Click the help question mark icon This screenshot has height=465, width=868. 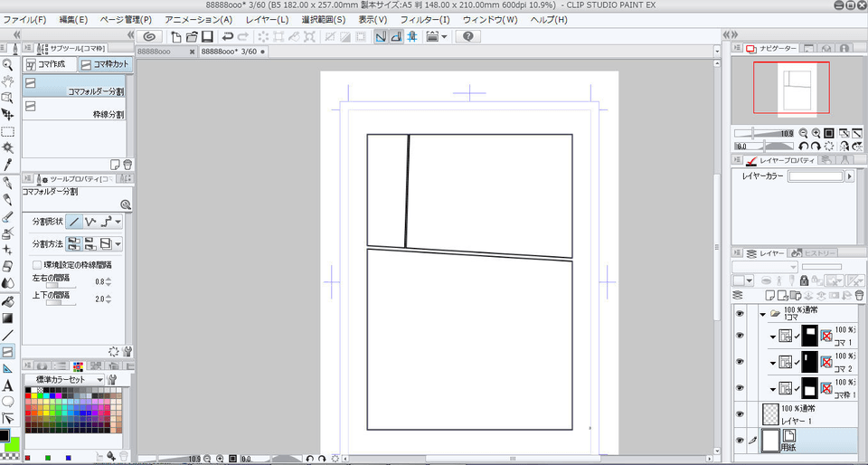point(467,37)
